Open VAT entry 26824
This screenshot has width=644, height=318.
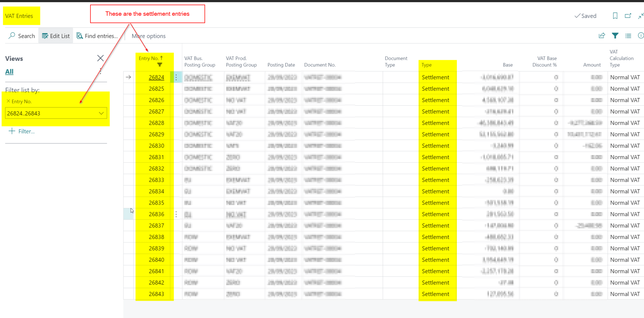coord(157,77)
